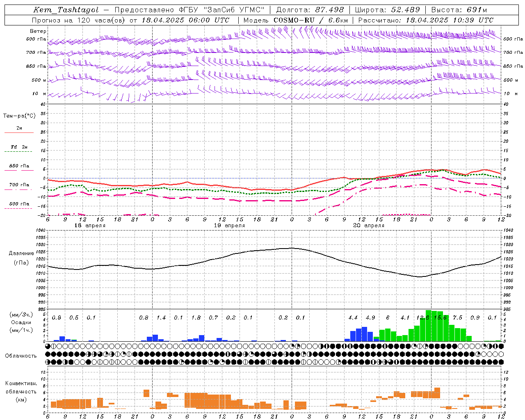Click the 'Модель COSMO-RU / 6.6км' text
The image size is (525, 420).
pos(296,20)
